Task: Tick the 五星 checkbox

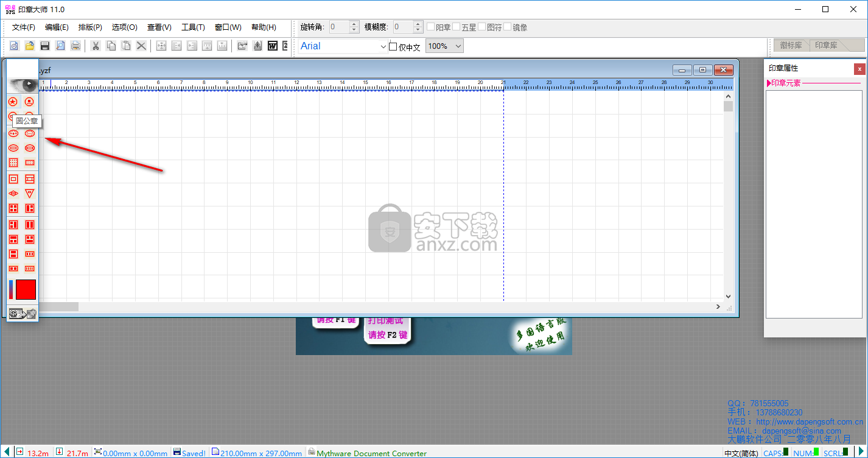Action: (456, 27)
